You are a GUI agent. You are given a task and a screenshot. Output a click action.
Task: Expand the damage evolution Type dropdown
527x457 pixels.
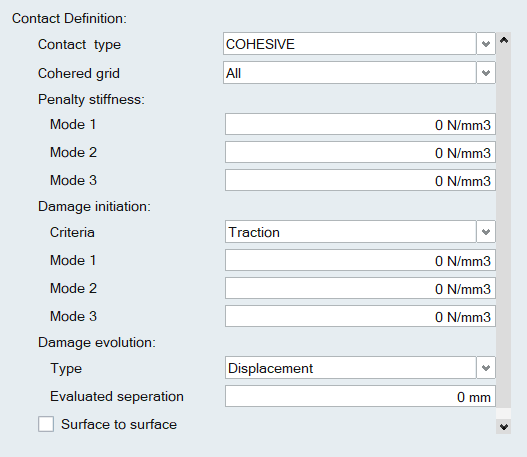pyautogui.click(x=486, y=368)
